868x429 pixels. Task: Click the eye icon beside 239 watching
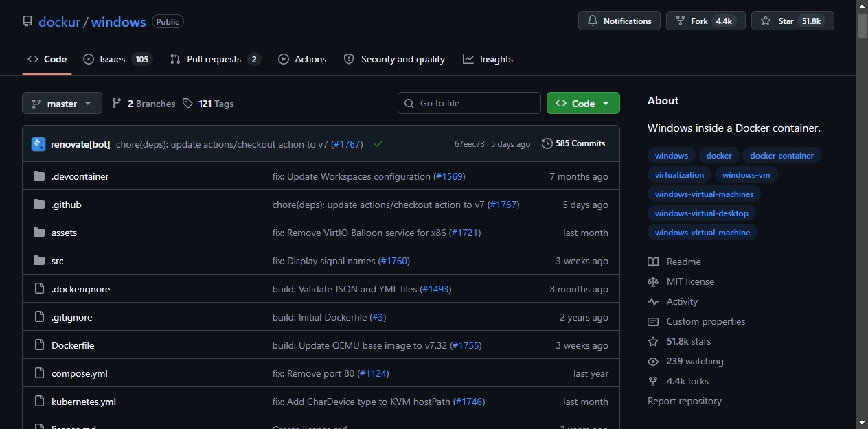point(653,361)
